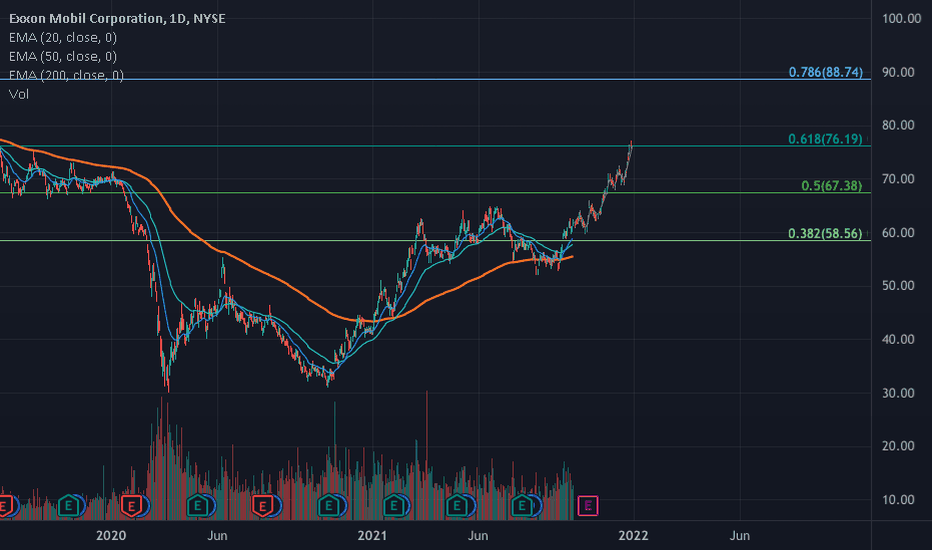Select the EMA (50, close, 0) indicator label
Screen dimensions: 932x550
click(x=62, y=56)
